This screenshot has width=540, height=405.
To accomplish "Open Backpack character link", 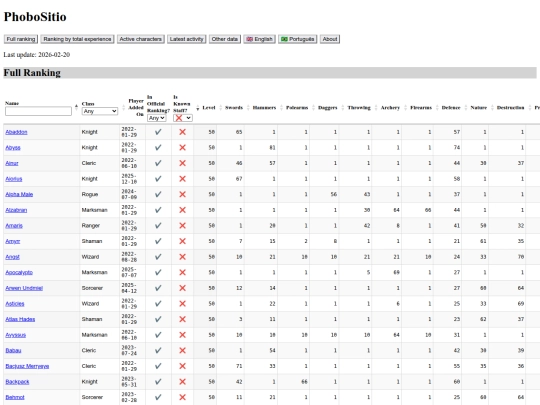I will [x=17, y=382].
